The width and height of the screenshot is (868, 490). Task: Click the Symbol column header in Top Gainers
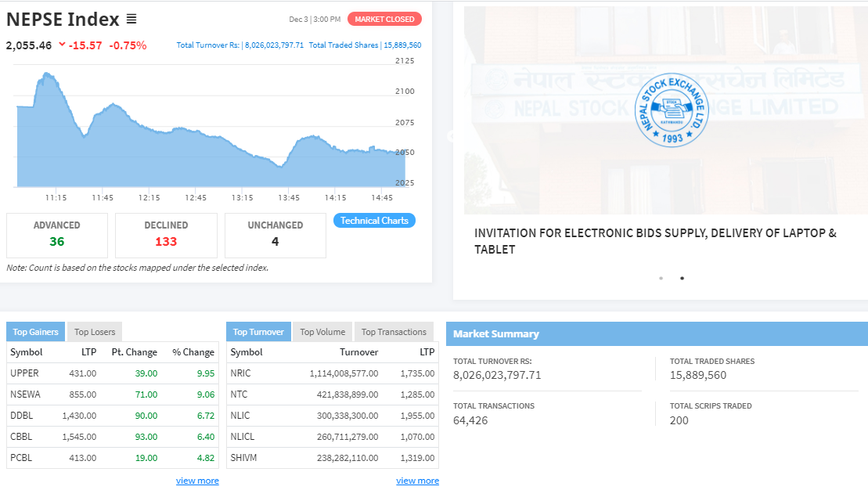click(27, 352)
